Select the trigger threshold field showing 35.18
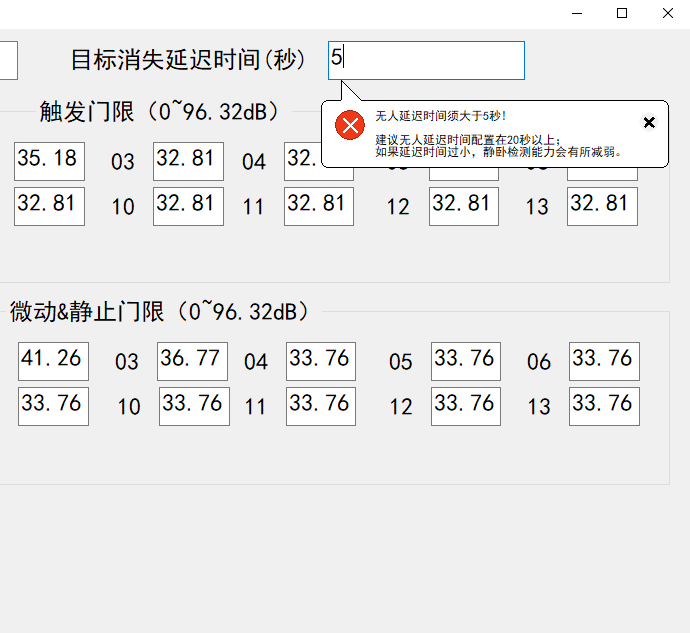This screenshot has width=690, height=633. (x=49, y=161)
